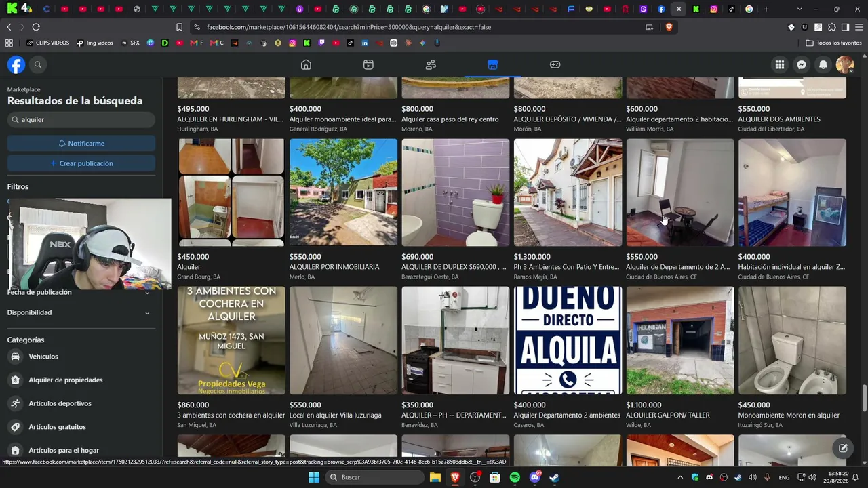Viewport: 868px width, 488px height.
Task: Open the Twitch bookmark icon
Action: [x=321, y=43]
